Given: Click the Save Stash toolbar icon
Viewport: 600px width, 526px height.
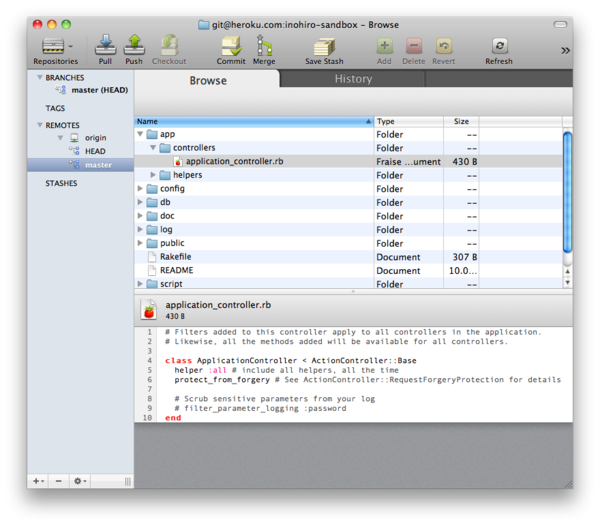Looking at the screenshot, I should click(324, 47).
